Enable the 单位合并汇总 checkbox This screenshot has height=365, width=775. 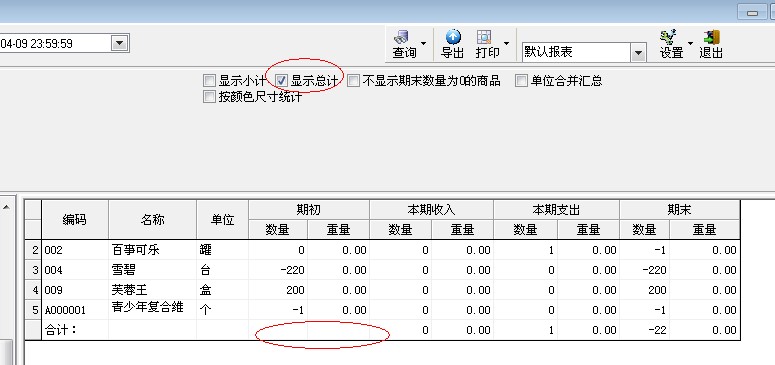tap(521, 80)
